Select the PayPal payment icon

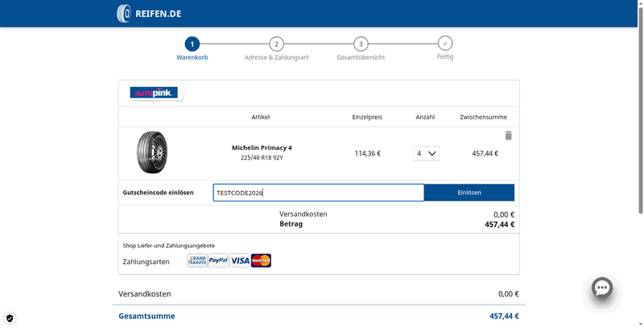coord(218,260)
